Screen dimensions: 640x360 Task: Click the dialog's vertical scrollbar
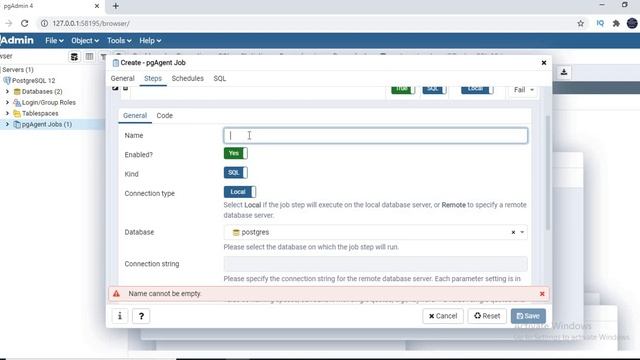[547, 173]
